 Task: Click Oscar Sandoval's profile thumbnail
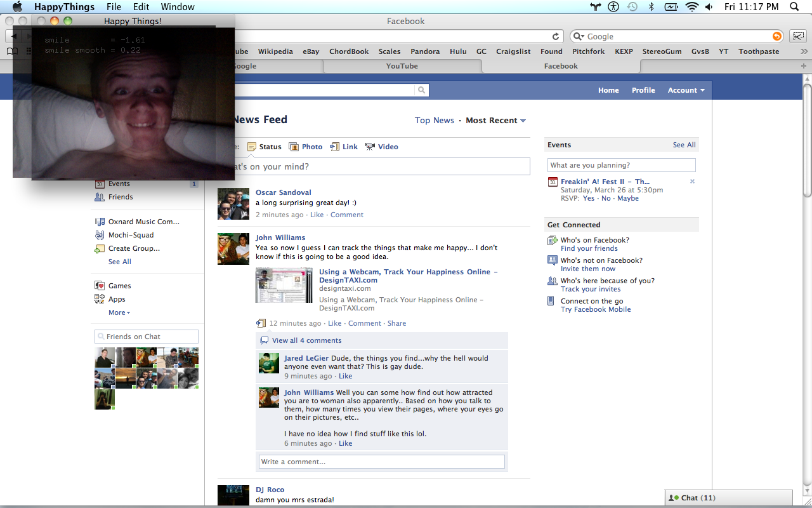tap(233, 204)
